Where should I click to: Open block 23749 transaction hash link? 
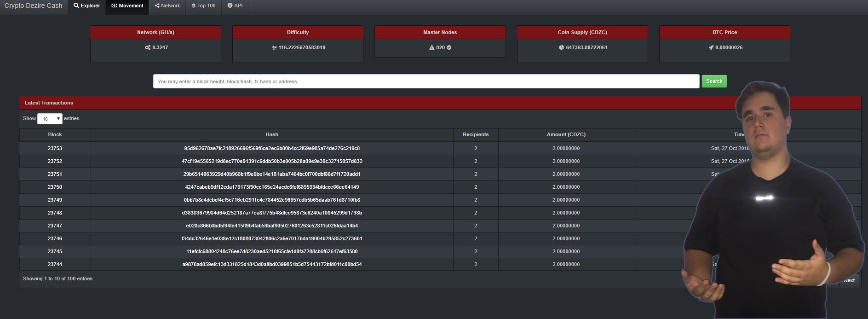tap(272, 200)
